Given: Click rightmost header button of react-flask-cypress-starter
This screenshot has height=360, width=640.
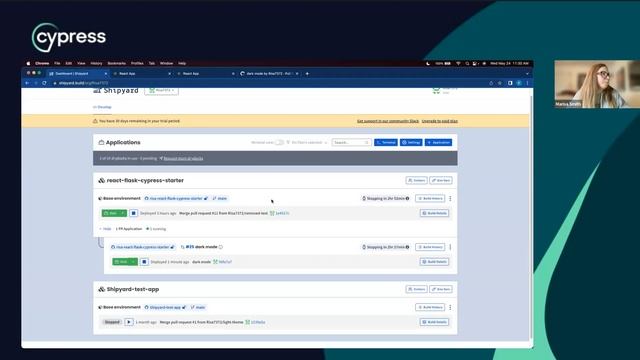Looking at the screenshot, I should [x=441, y=180].
